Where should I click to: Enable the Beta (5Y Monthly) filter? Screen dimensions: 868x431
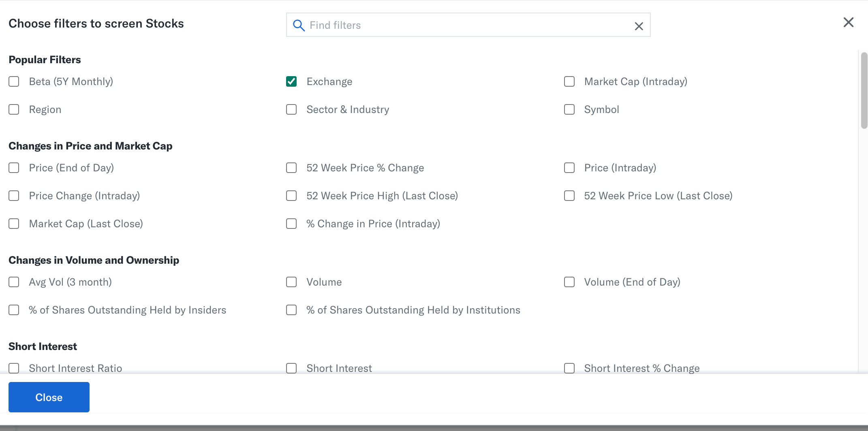pyautogui.click(x=14, y=81)
